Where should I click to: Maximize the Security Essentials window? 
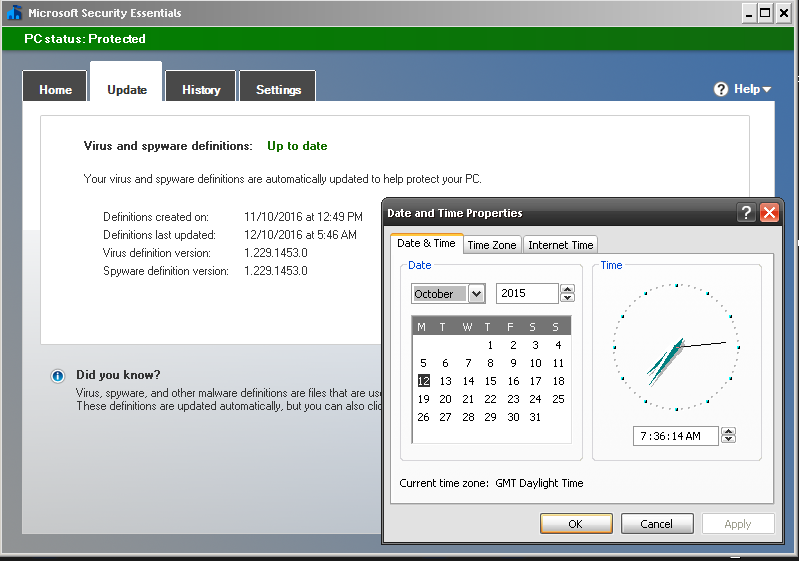[x=765, y=13]
